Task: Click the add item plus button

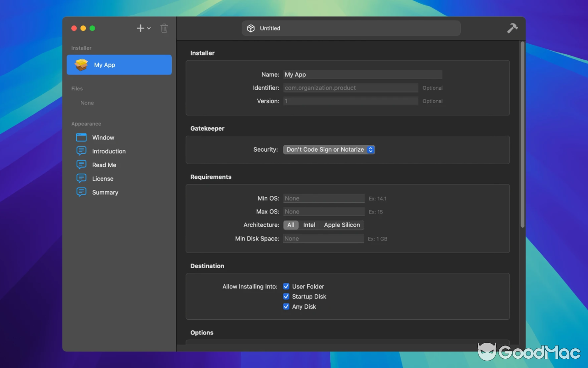Action: tap(140, 28)
